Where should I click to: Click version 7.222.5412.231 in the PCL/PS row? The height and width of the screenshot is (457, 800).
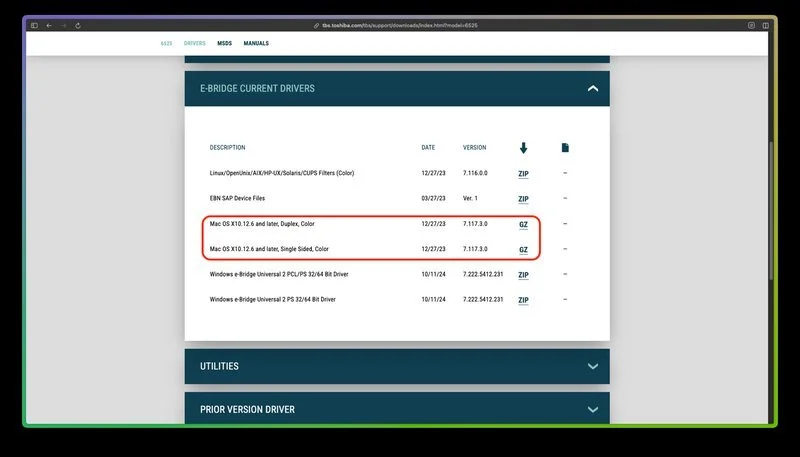pos(483,274)
